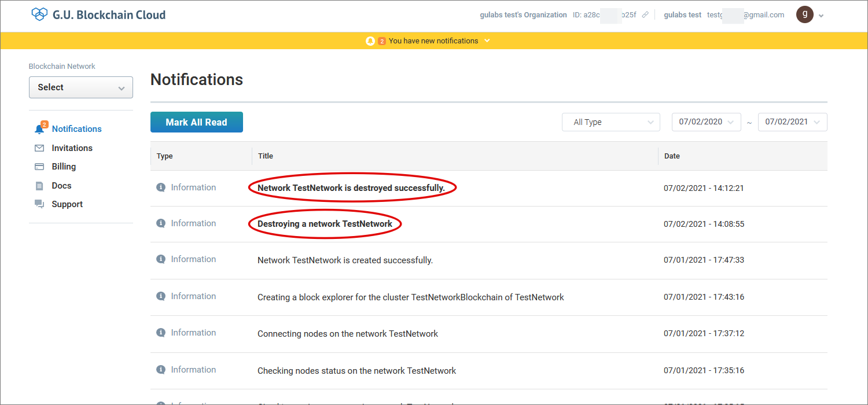
Task: Open Invitations in sidebar
Action: [72, 148]
